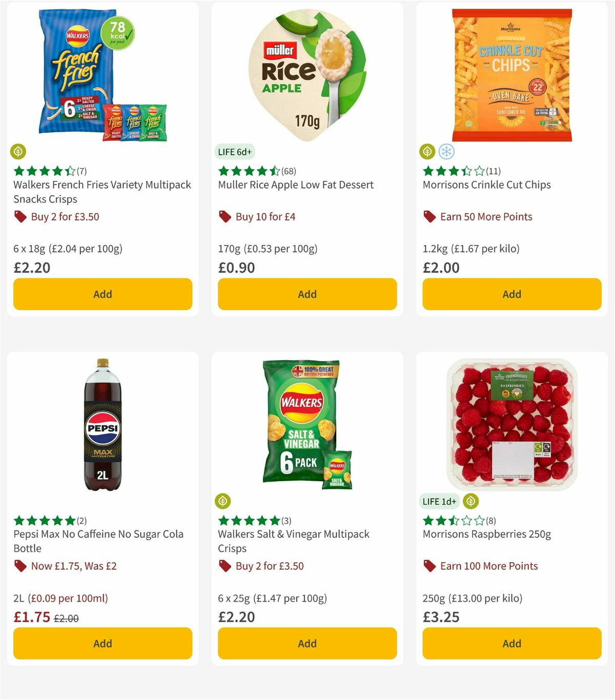This screenshot has width=615, height=700.
Task: Add Muller Rice Apple Low Fat Dessert
Action: [307, 294]
